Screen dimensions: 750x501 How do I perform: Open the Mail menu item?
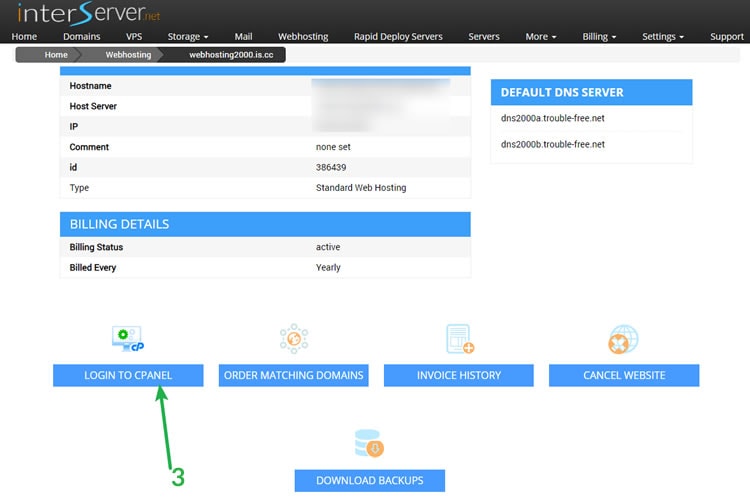click(243, 36)
